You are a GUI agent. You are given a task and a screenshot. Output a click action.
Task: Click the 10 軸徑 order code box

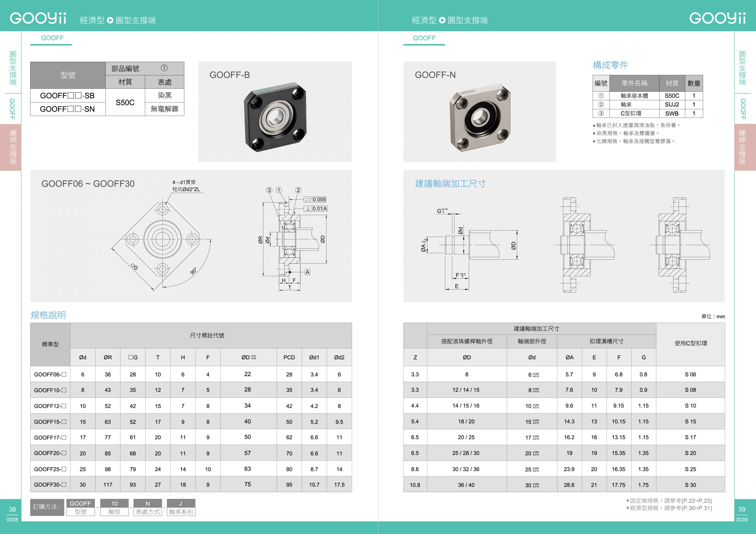(x=114, y=507)
